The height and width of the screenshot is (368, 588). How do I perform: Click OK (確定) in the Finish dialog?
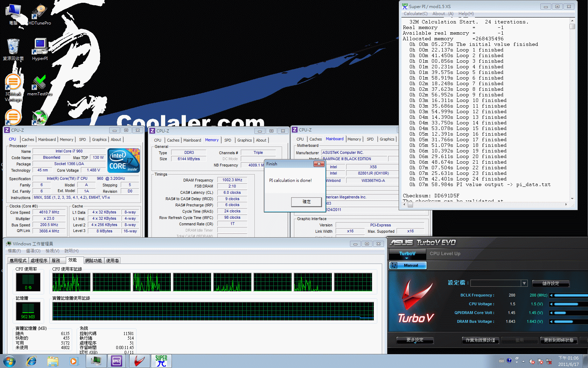pyautogui.click(x=306, y=202)
